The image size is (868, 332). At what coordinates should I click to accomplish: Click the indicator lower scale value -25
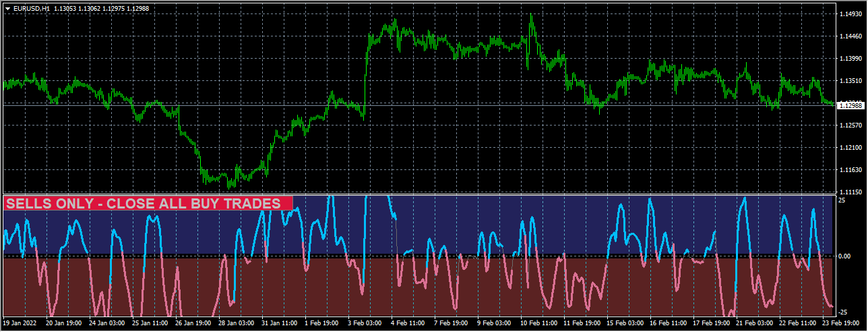coord(843,311)
